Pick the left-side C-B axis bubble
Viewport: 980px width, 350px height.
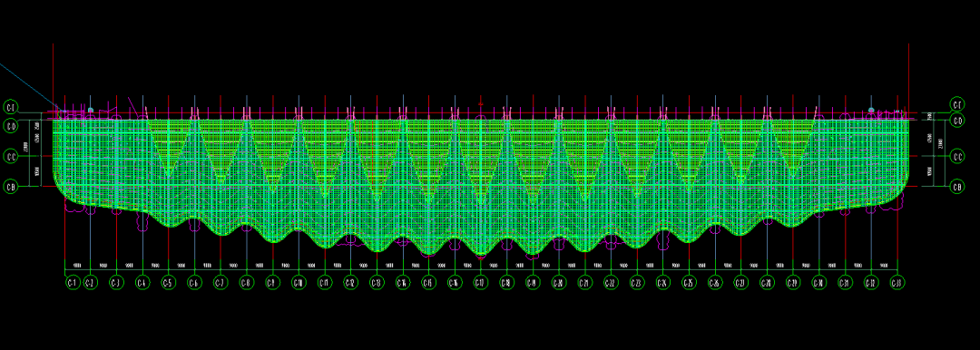[x=10, y=186]
